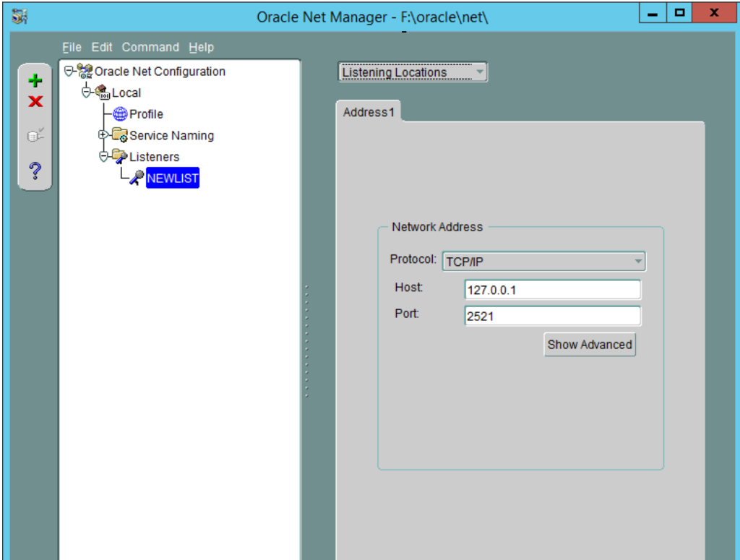Screen dimensions: 740x560
Task: Click the Show Advanced button
Action: (x=589, y=345)
